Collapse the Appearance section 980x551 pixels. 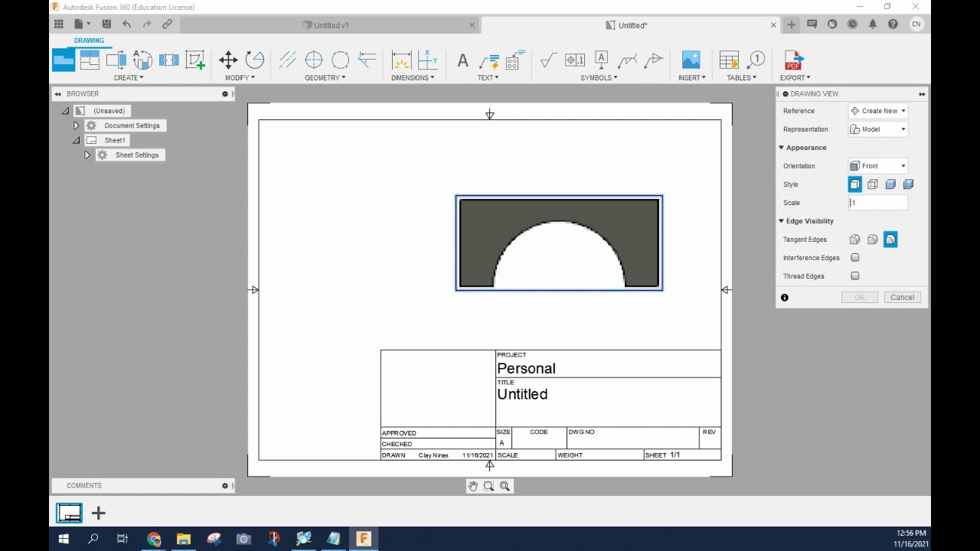(782, 148)
